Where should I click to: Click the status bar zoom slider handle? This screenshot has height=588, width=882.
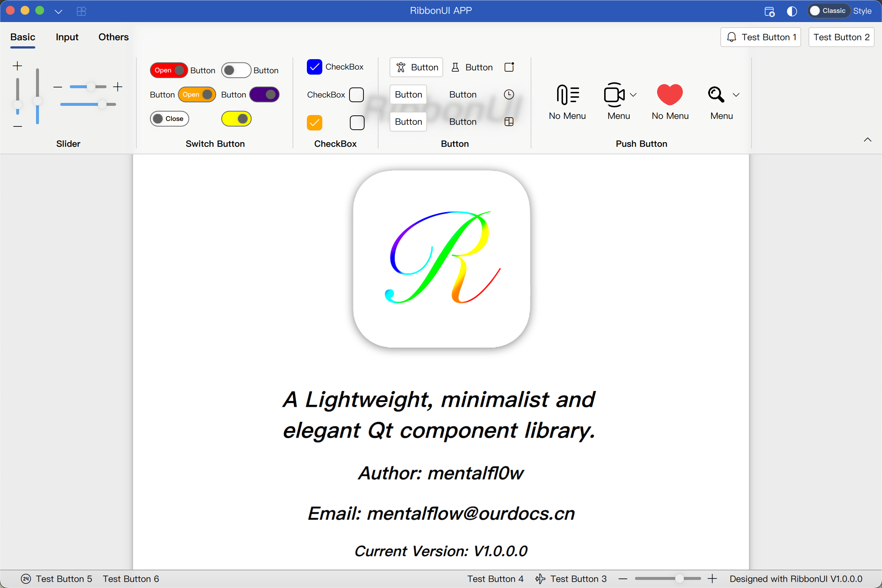click(679, 578)
